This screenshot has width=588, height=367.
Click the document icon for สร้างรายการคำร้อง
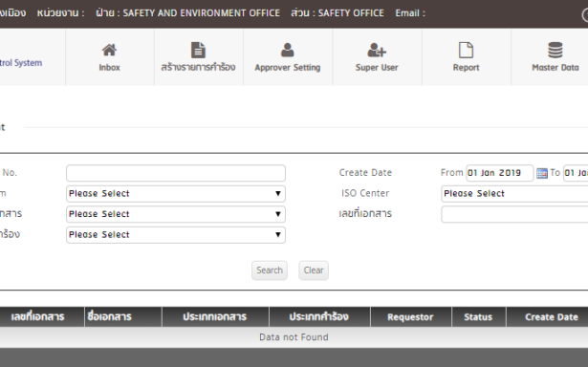click(x=198, y=50)
